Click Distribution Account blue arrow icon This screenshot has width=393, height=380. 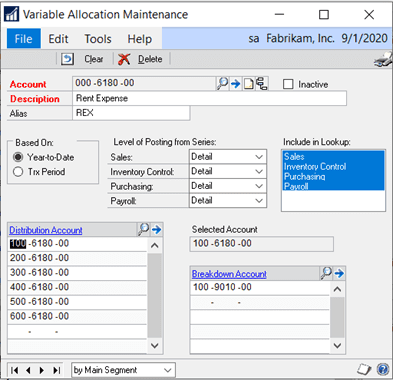[x=156, y=229]
